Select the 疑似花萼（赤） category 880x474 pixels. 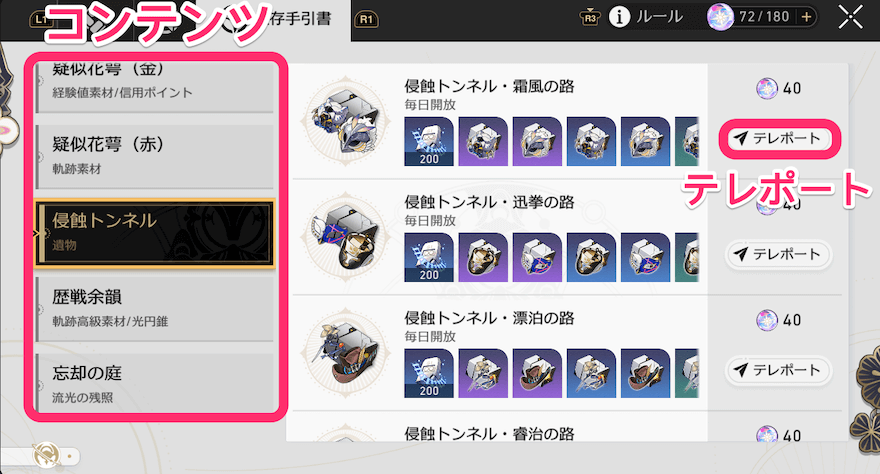point(155,156)
